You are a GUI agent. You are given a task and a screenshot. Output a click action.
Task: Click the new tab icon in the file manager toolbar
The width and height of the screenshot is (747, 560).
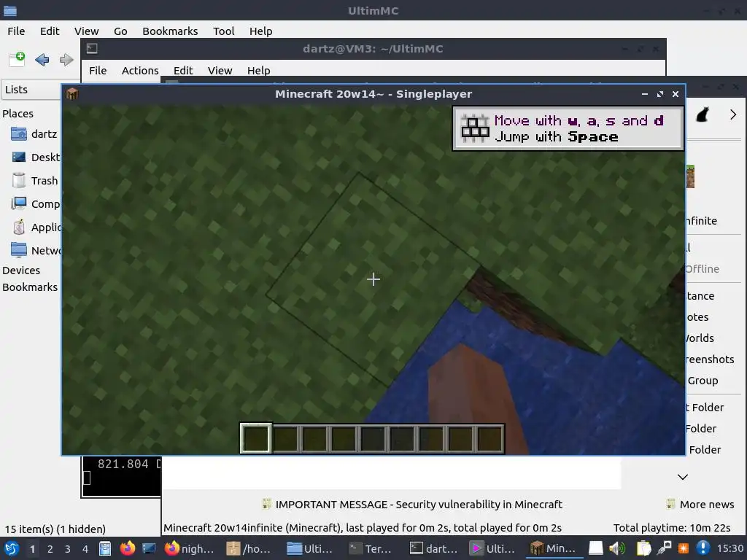[x=18, y=59]
